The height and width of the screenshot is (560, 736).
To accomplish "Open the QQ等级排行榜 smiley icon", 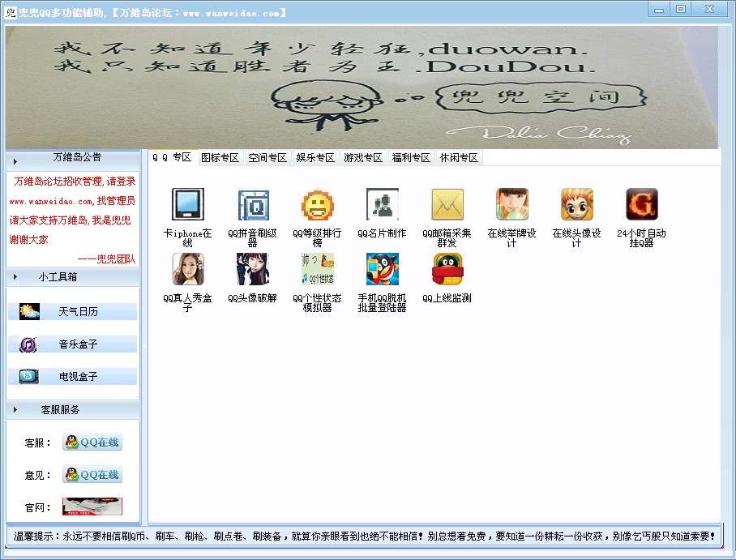I will [x=317, y=205].
